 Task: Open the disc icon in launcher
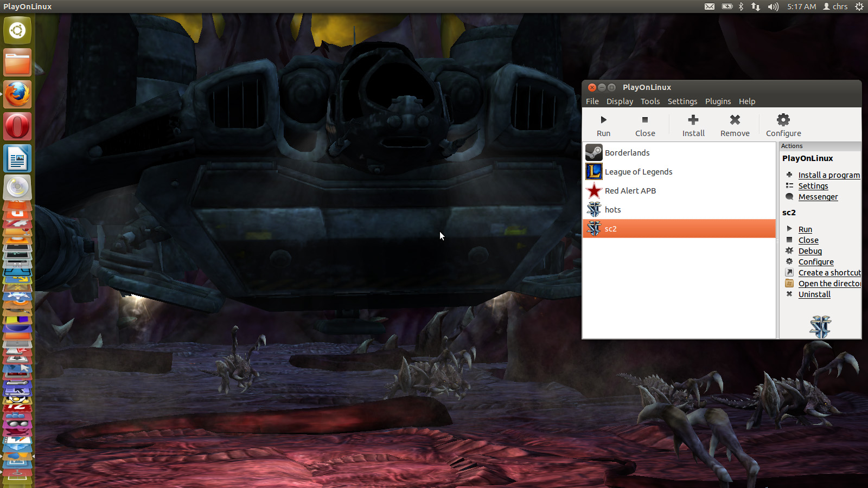(17, 188)
